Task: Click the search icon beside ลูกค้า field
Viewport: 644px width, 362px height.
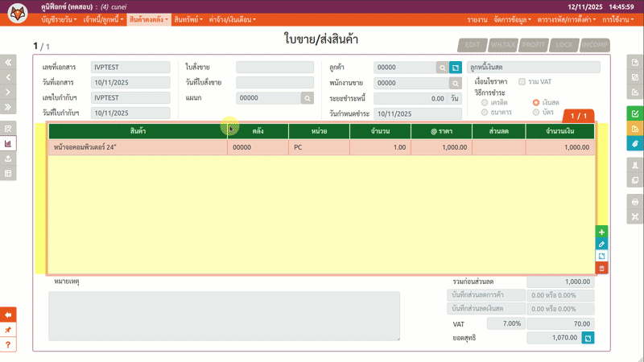Action: coord(442,68)
